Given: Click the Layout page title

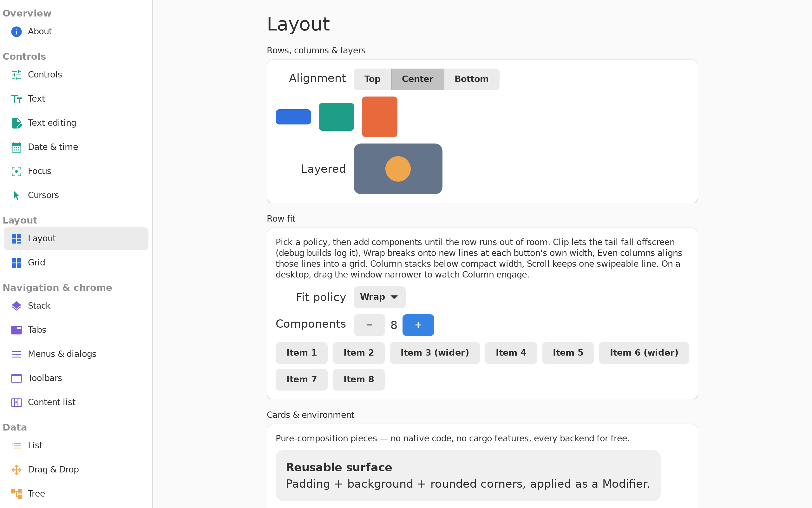Looking at the screenshot, I should pos(298,24).
